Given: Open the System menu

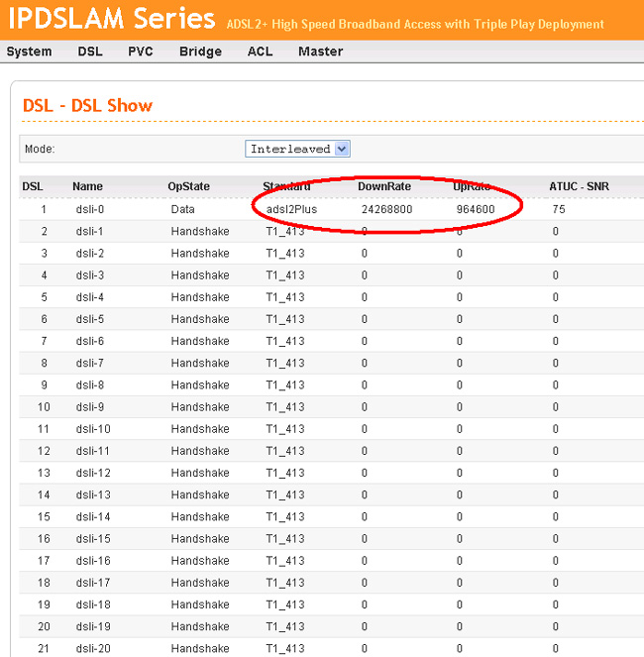Looking at the screenshot, I should click(29, 52).
